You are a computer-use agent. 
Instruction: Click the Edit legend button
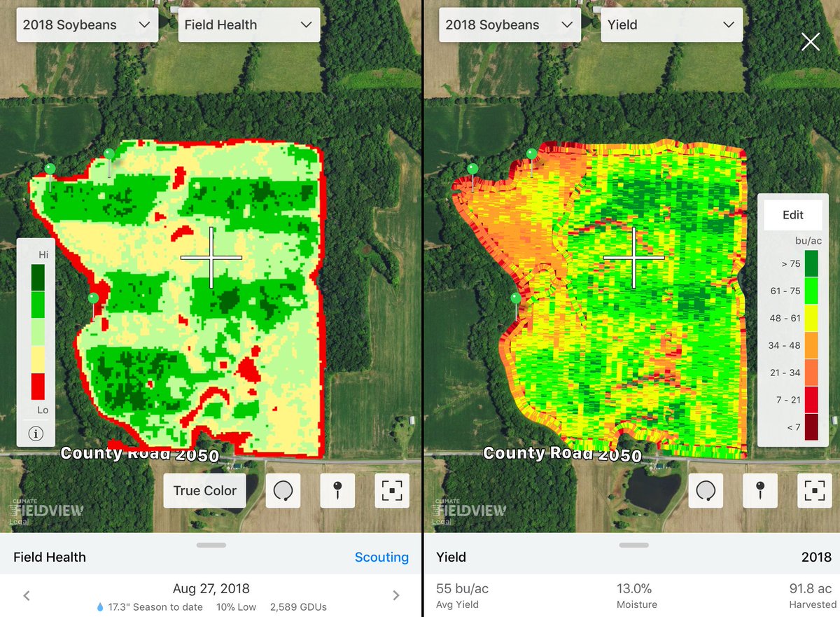click(792, 215)
